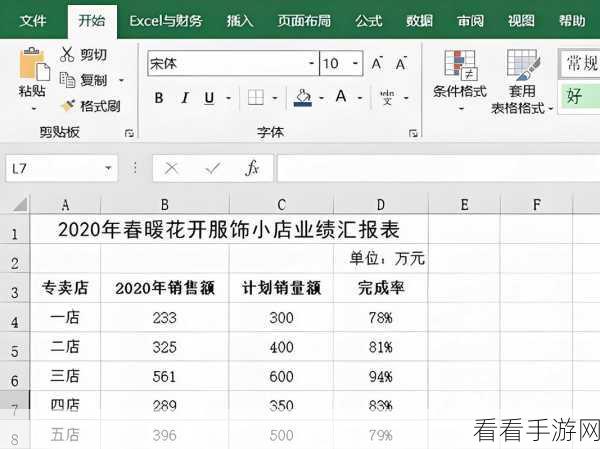Switch to the 帮助 tab

pos(572,21)
